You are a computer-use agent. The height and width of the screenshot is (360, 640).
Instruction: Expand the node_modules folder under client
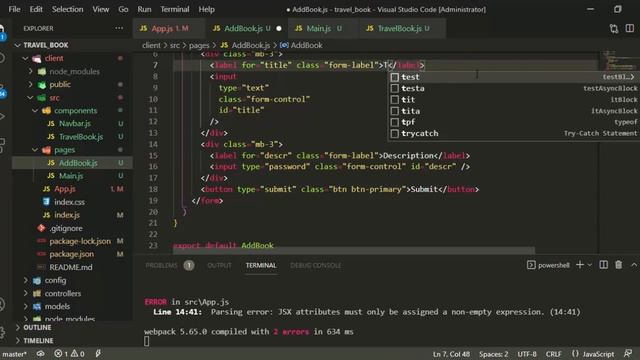tap(31, 71)
